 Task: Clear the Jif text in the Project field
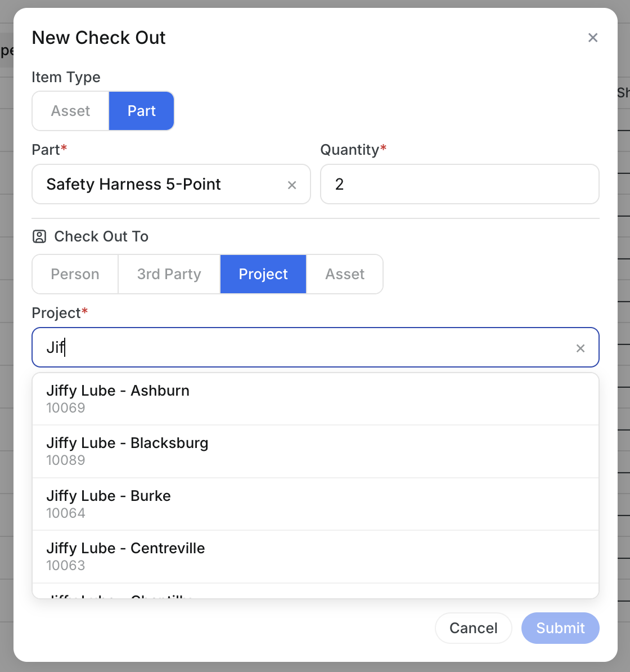point(580,348)
